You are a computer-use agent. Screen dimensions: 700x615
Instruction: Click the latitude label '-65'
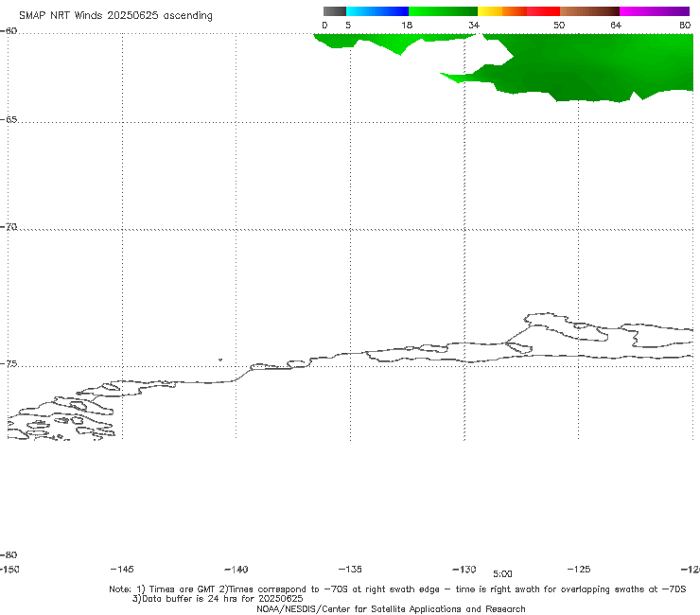[9, 120]
